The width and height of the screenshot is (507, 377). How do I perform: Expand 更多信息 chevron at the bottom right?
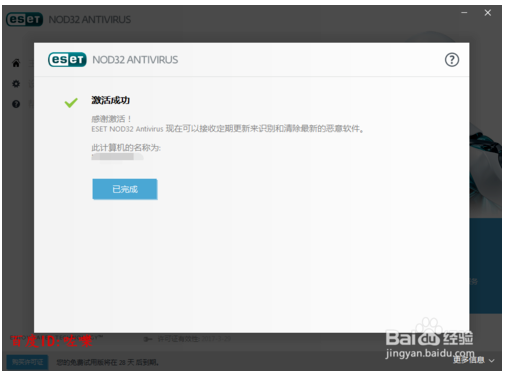click(492, 360)
